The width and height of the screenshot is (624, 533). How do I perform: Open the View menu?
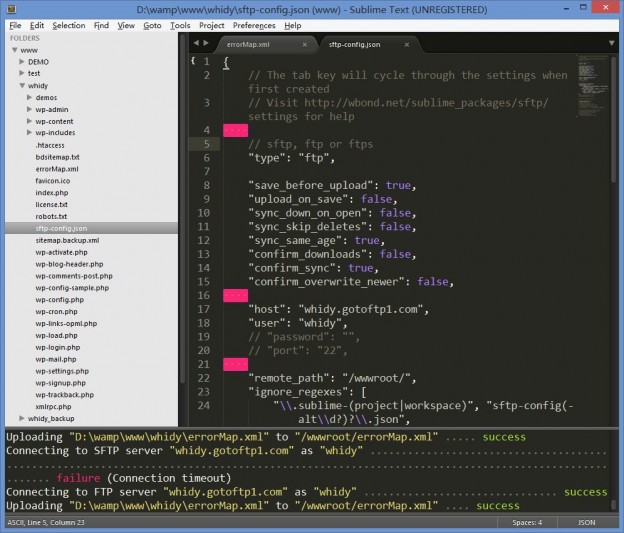click(x=126, y=25)
